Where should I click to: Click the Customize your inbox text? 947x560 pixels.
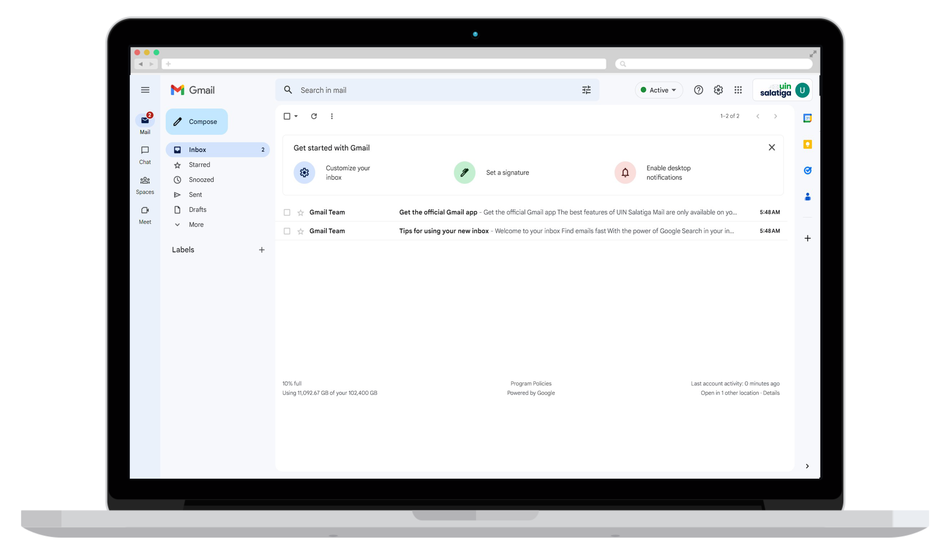coord(348,172)
